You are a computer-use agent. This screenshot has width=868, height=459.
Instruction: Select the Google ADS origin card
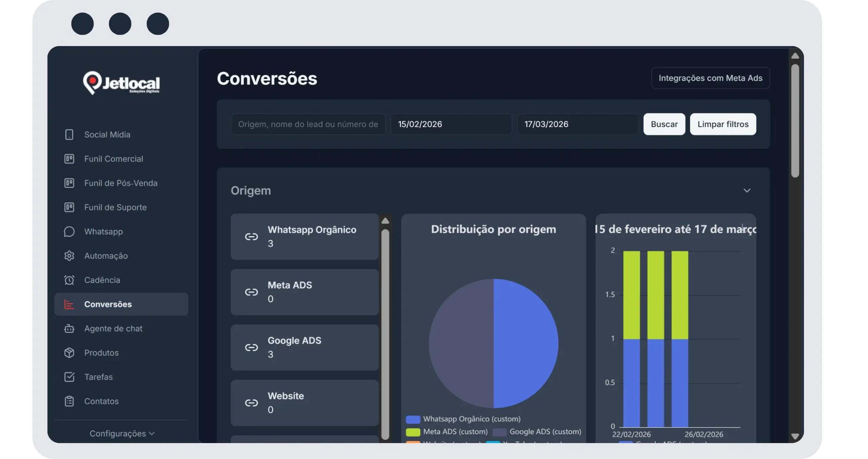pos(304,347)
